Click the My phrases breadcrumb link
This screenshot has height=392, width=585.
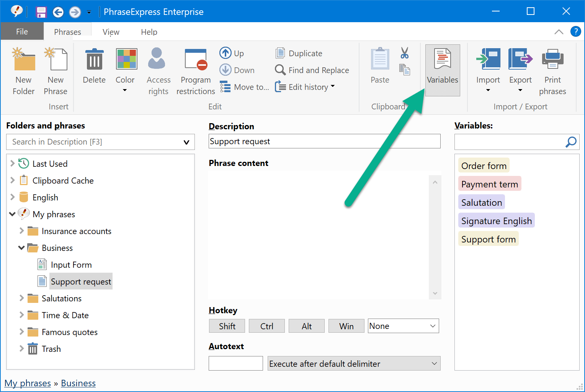(x=28, y=383)
